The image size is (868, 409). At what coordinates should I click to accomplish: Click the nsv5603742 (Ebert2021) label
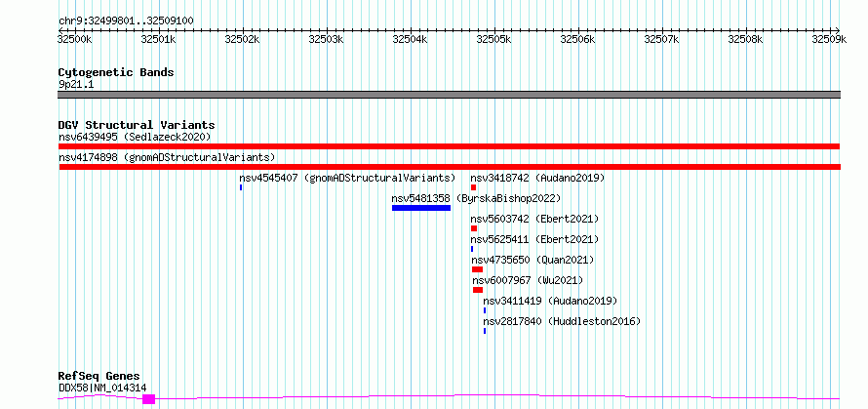point(534,219)
